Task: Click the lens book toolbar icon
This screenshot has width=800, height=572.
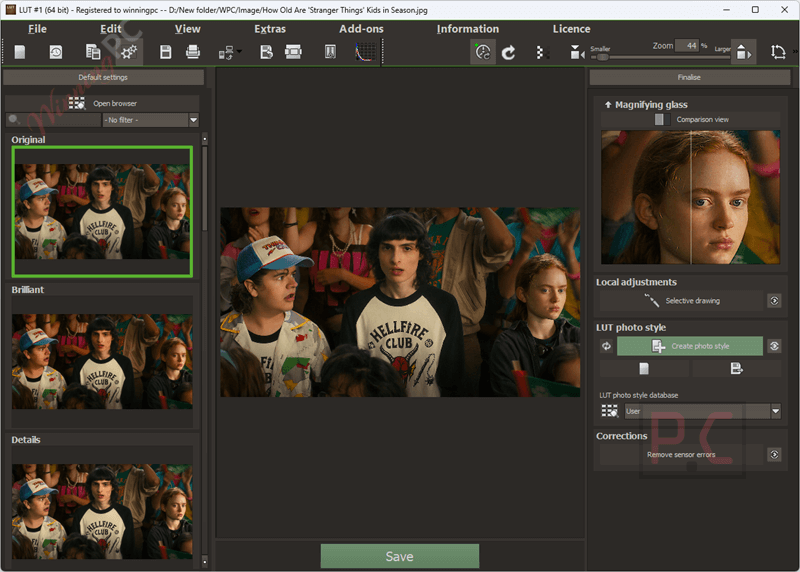Action: point(331,52)
